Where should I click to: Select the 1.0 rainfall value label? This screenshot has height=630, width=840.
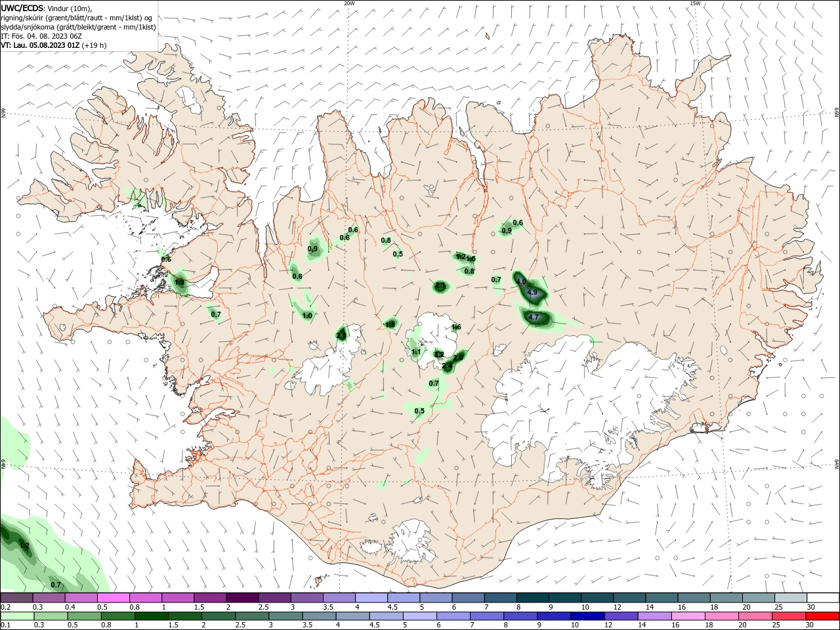pos(307,316)
